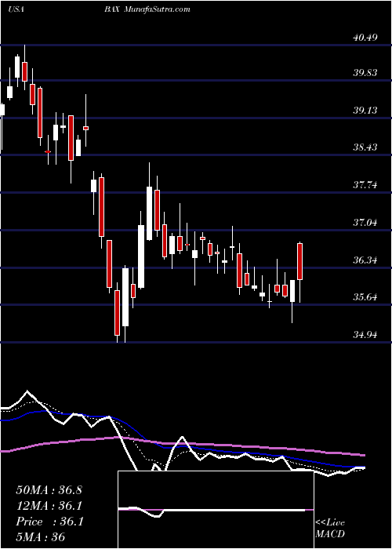The width and height of the screenshot is (392, 549).
Task: Click the 36.34 price level label
Action: coord(365,260)
